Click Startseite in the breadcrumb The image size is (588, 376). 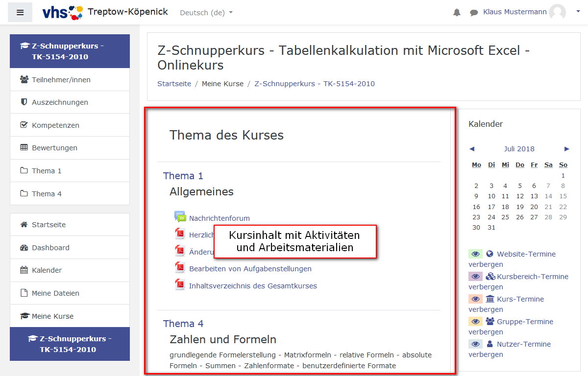point(174,84)
